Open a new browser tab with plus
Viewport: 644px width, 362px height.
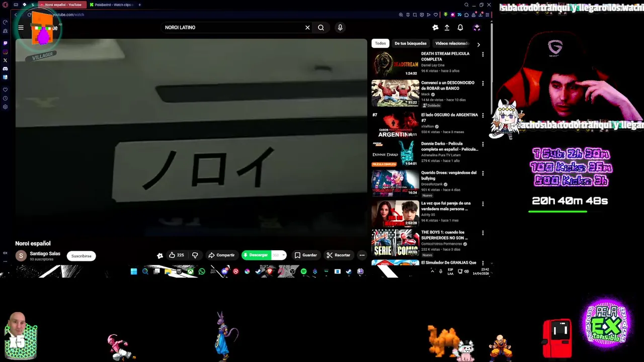coord(140,5)
